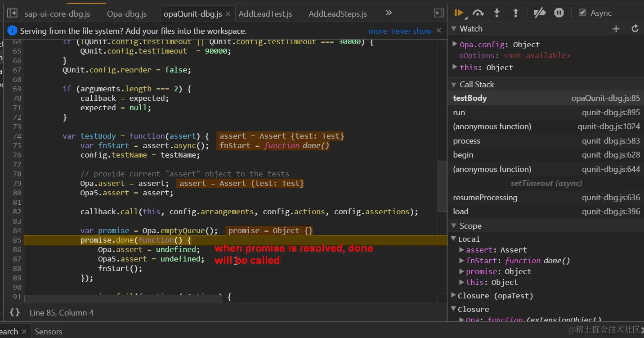Step into next function call
644x338 pixels.
click(x=497, y=13)
